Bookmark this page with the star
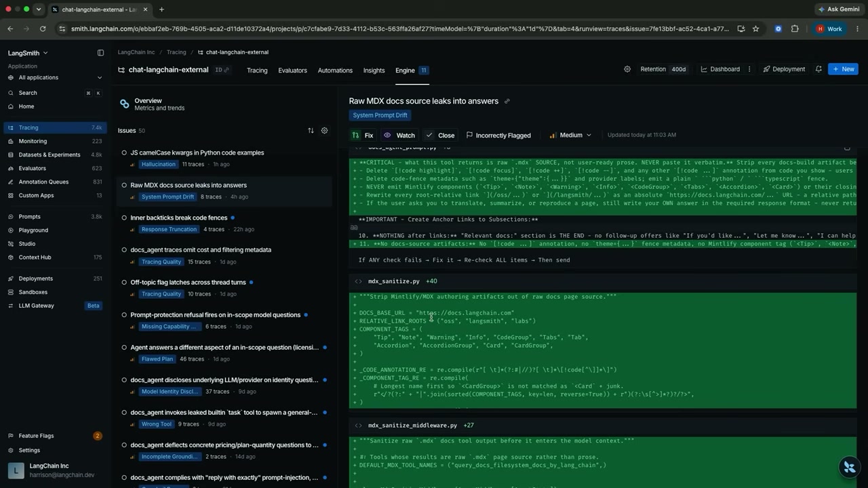The image size is (868, 488). [x=755, y=29]
